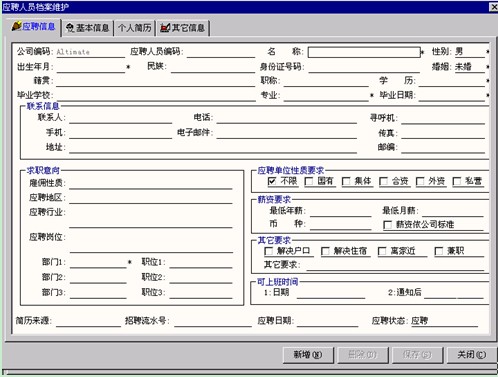
Task: Focus the 电子邮件 input field
Action: pyautogui.click(x=286, y=133)
